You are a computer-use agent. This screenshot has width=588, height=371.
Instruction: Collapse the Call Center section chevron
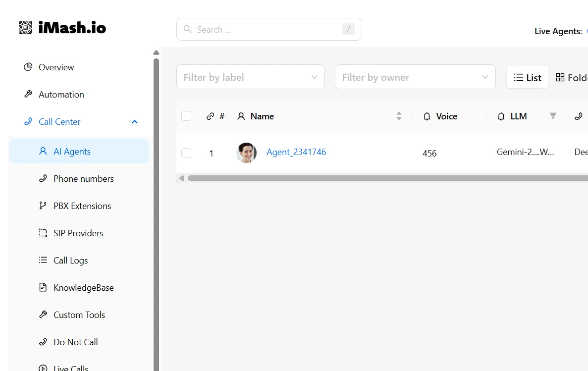[135, 122]
